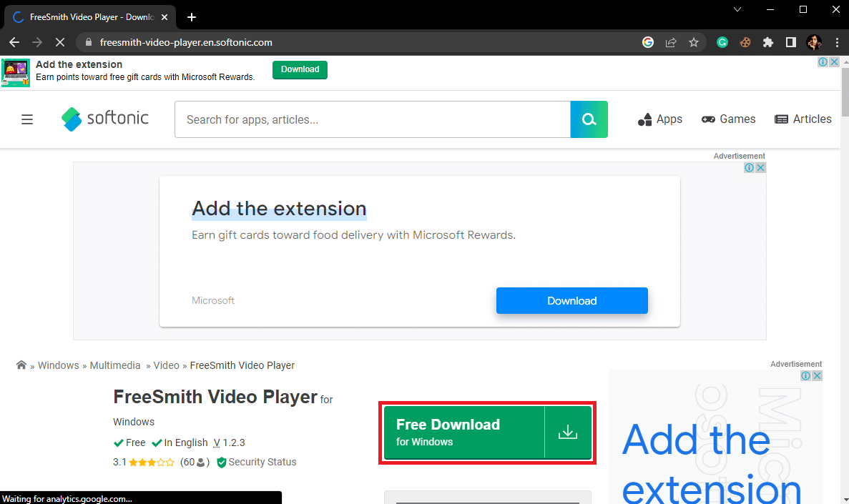Viewport: 849px width, 504px height.
Task: Click the greyed forward navigation arrow
Action: pyautogui.click(x=36, y=42)
